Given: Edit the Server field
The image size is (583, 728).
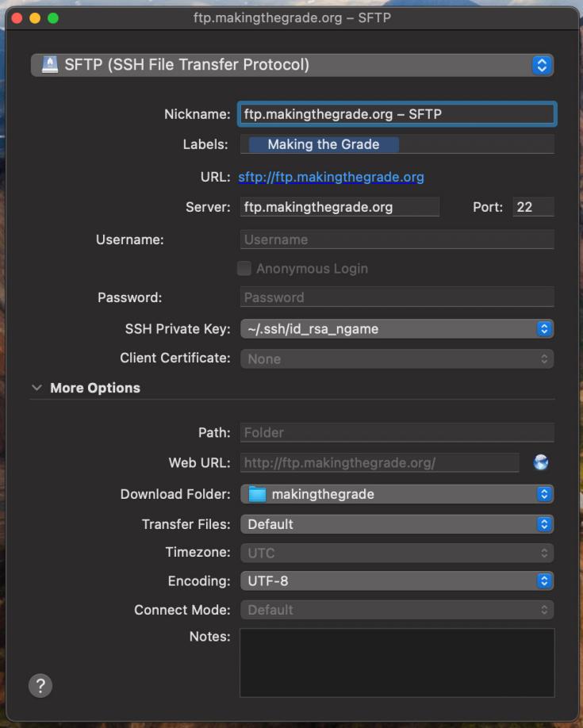Looking at the screenshot, I should coord(339,207).
